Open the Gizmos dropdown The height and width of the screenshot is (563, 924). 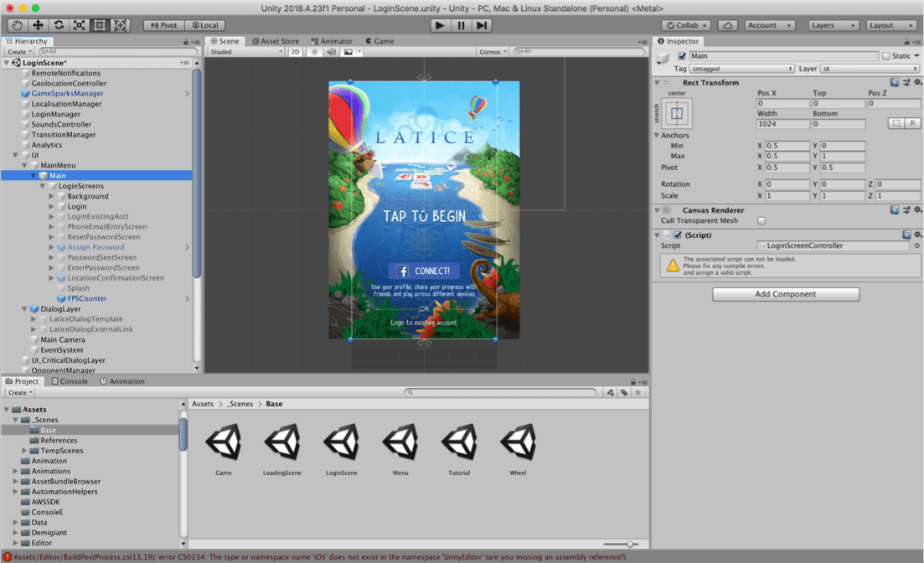tap(493, 52)
